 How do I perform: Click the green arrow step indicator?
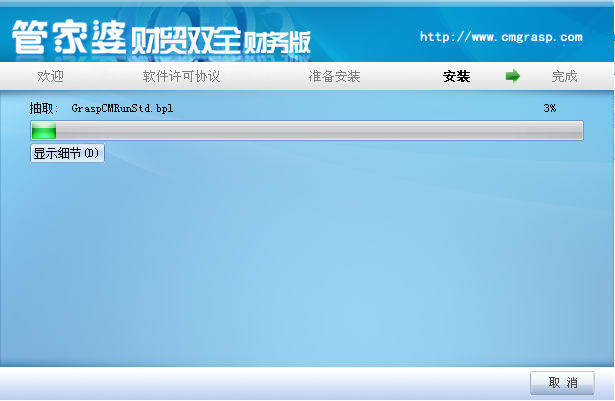(x=513, y=76)
